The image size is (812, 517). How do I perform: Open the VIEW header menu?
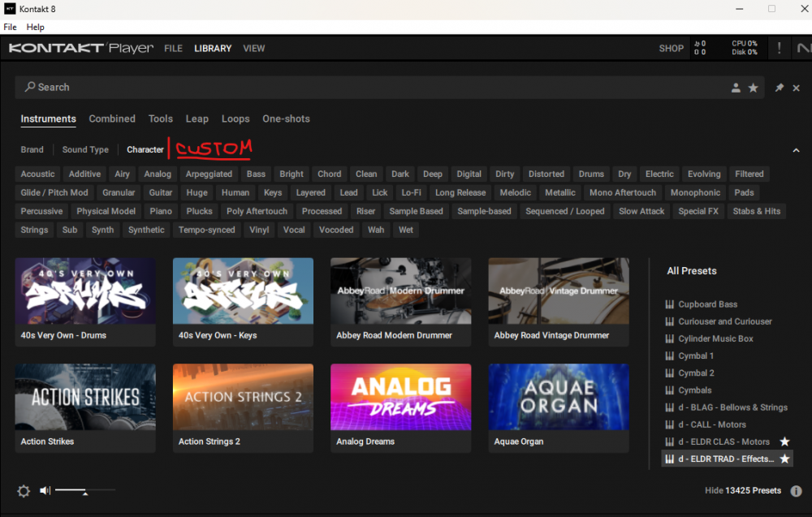tap(253, 48)
